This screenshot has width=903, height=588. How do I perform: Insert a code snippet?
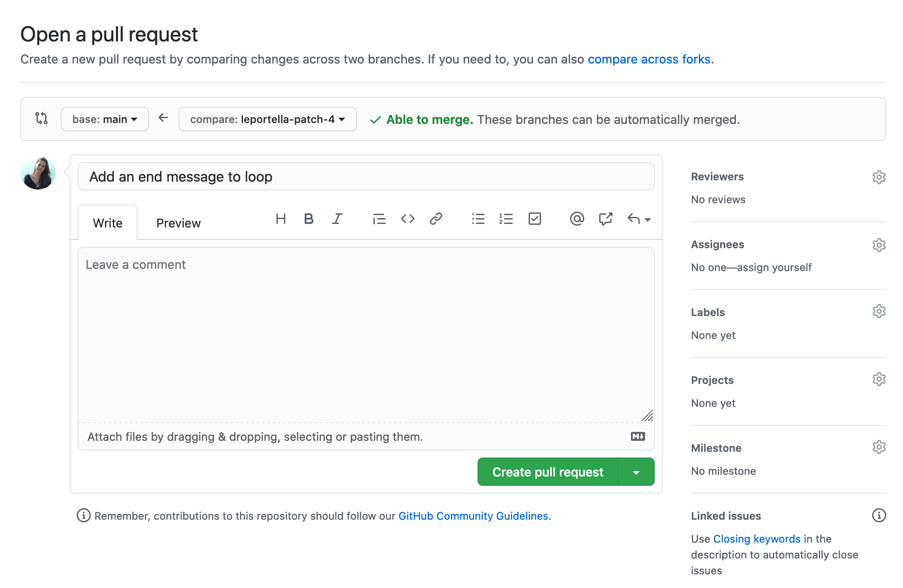coord(407,219)
